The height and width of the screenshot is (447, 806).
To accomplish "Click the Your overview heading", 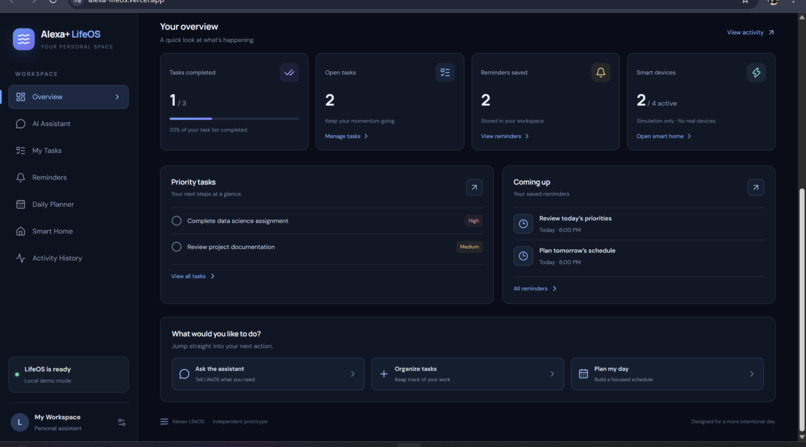I will pyautogui.click(x=189, y=27).
